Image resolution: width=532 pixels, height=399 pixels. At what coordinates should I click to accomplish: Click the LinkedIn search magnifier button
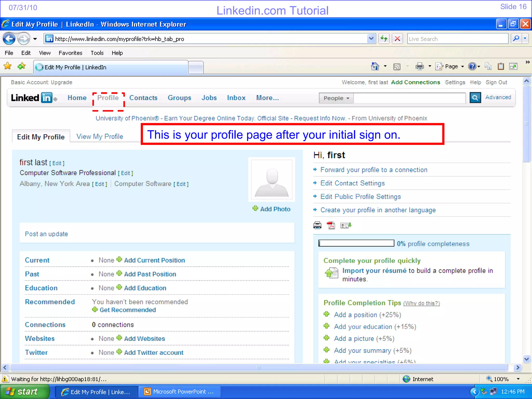tap(475, 98)
